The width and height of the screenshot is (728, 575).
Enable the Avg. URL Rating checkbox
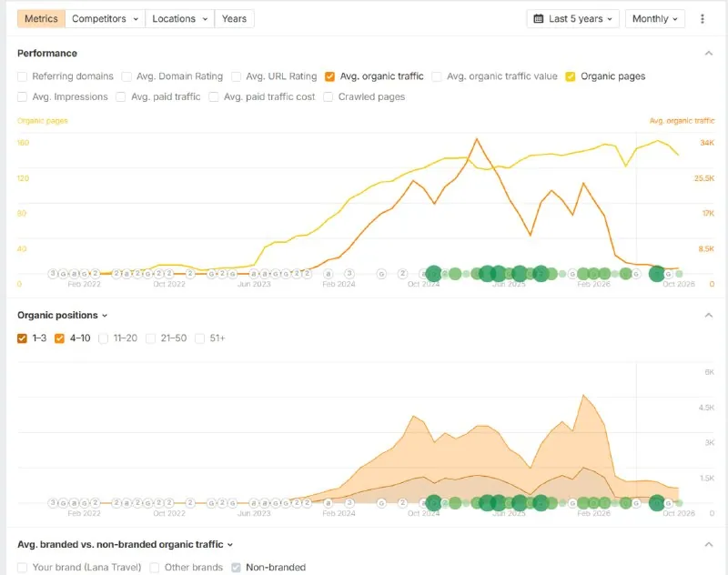click(x=236, y=76)
